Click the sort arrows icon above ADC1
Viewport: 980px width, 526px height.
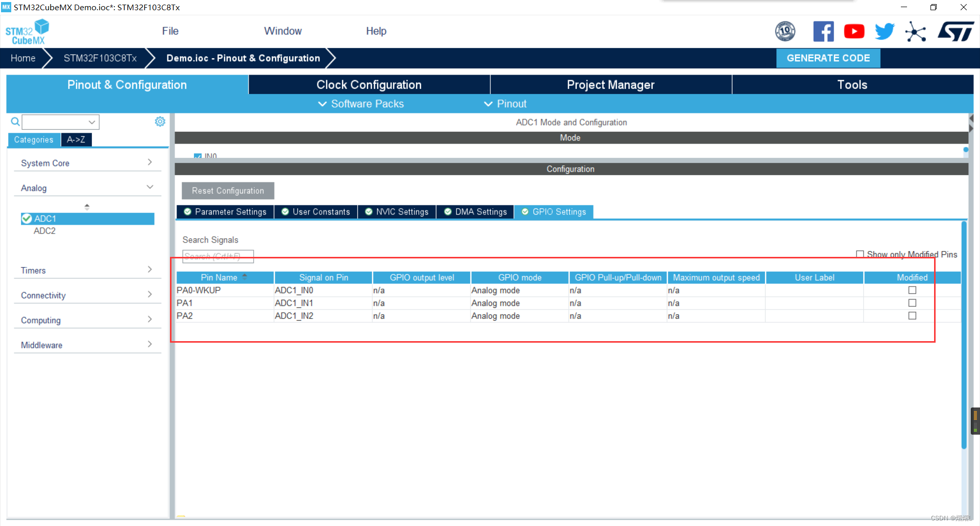(87, 207)
